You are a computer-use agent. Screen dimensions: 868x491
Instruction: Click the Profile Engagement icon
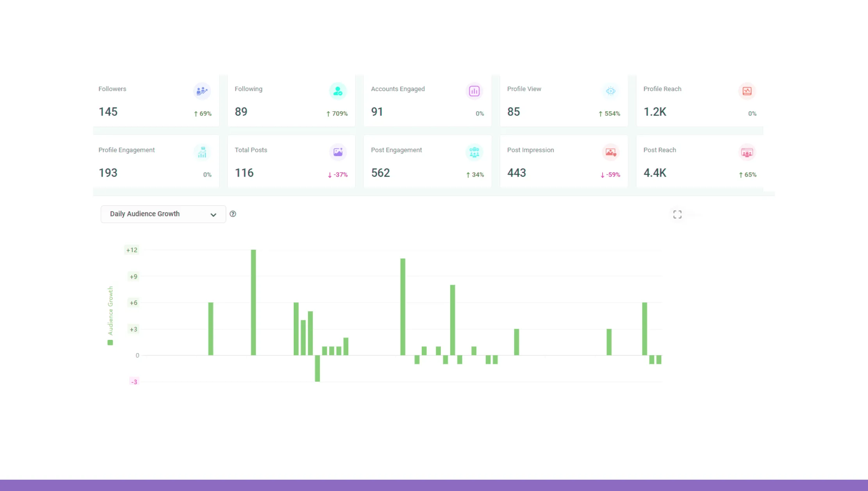point(202,152)
